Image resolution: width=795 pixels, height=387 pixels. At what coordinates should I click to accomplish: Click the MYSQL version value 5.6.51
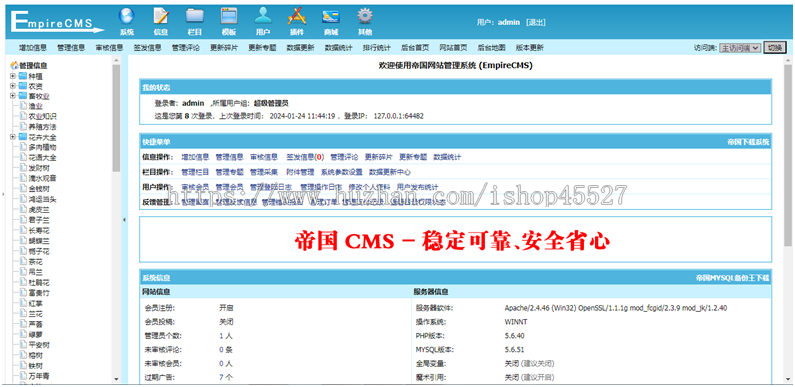point(515,349)
